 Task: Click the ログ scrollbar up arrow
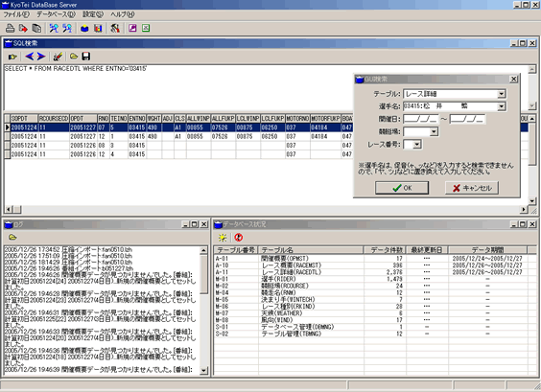pos(203,250)
